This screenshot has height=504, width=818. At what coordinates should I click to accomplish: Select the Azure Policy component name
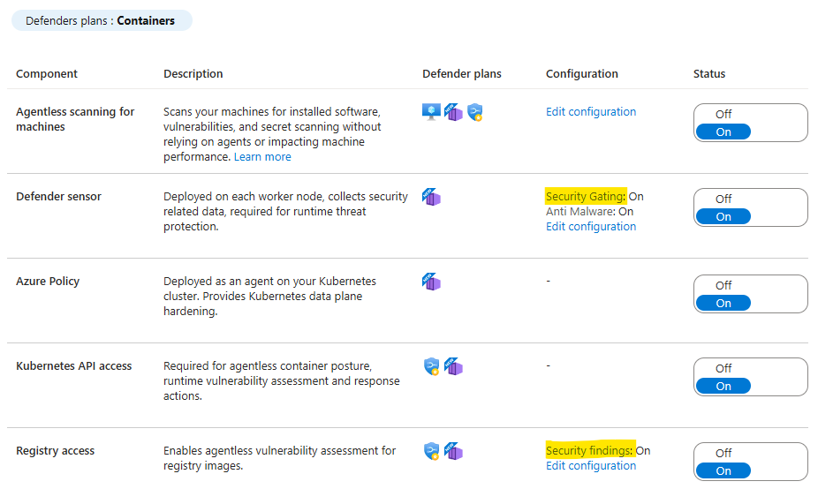[48, 282]
